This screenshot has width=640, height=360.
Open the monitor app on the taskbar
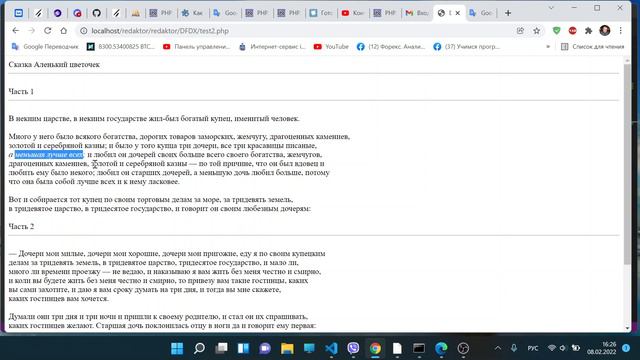309,348
